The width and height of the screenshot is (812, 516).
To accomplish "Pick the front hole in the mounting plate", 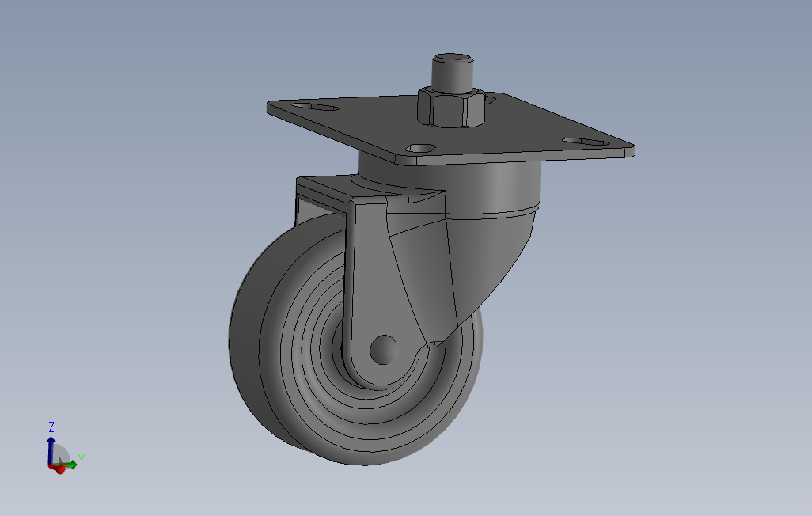I will pyautogui.click(x=420, y=149).
